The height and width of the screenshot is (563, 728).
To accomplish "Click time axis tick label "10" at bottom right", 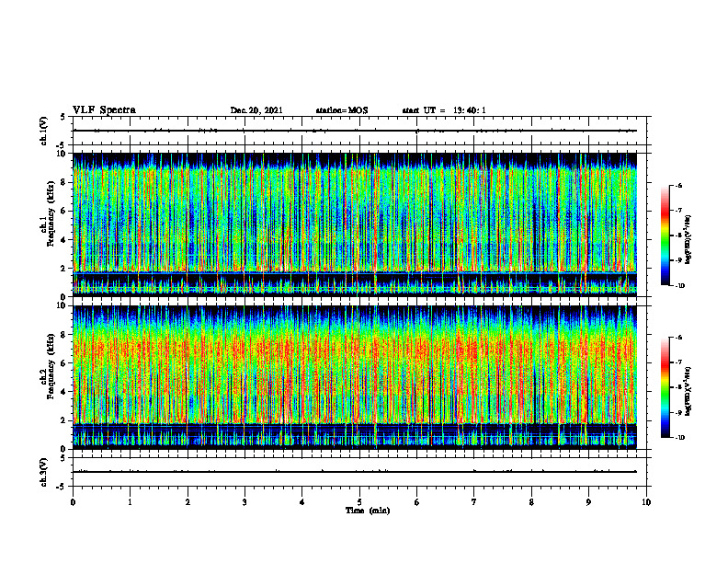I will point(646,502).
